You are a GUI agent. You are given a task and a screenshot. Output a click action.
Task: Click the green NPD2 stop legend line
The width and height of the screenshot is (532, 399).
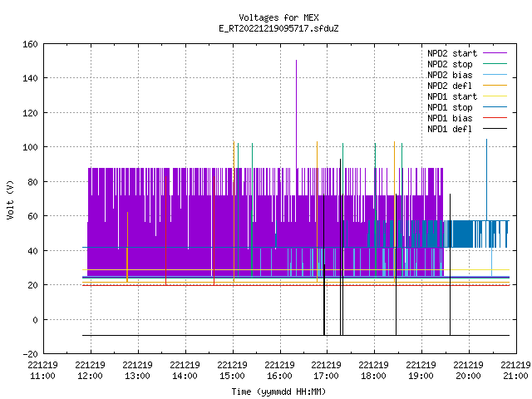pyautogui.click(x=495, y=63)
